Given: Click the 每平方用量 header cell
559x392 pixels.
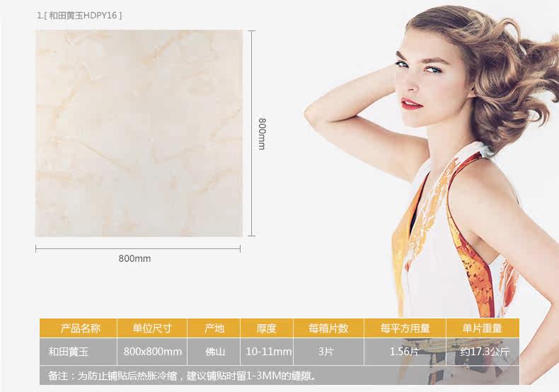Looking at the screenshot, I should tap(405, 328).
